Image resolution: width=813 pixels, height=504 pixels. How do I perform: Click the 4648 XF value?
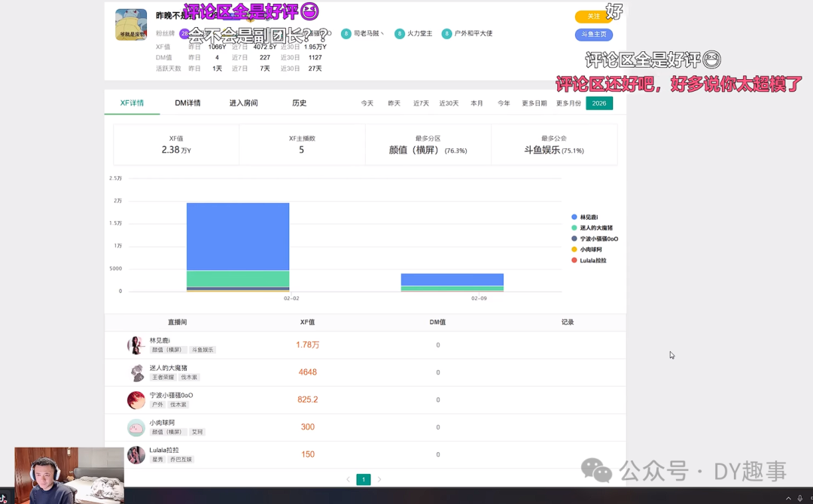(307, 372)
